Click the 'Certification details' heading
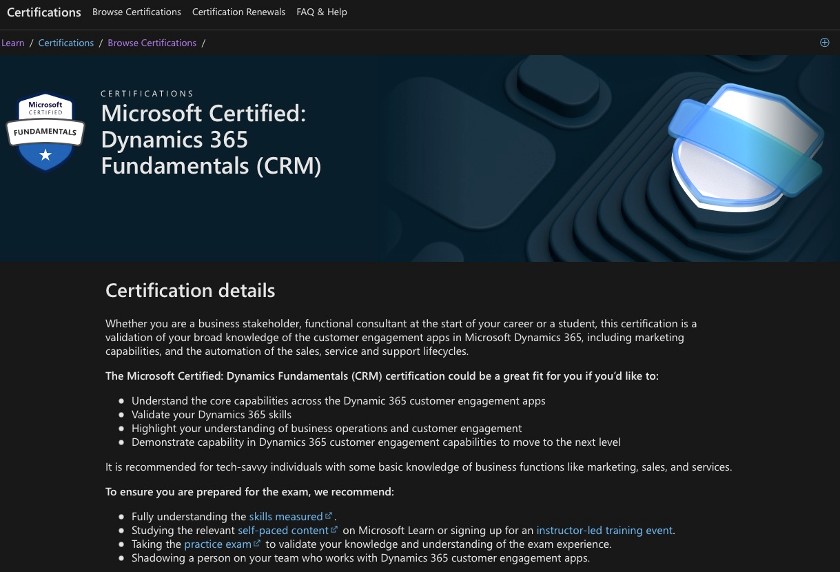The image size is (840, 572). (190, 291)
